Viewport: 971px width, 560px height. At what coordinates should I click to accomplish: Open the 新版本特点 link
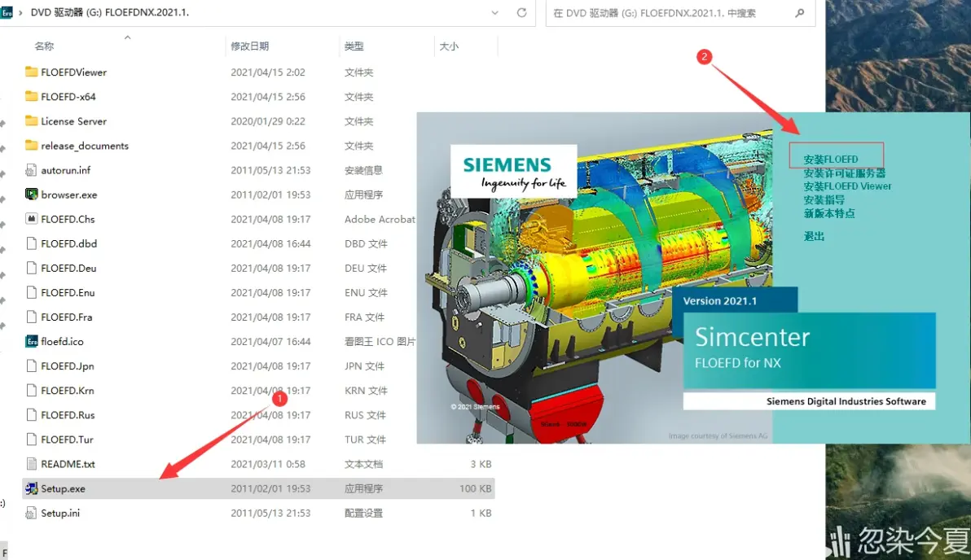click(x=829, y=213)
